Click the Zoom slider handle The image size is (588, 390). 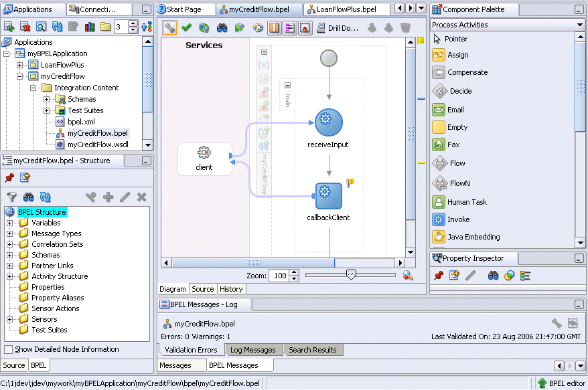click(351, 274)
